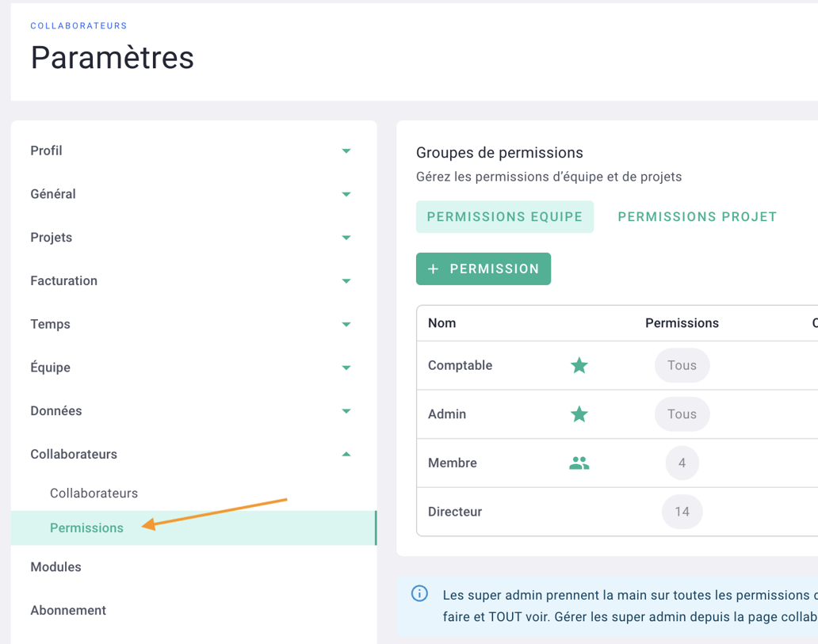Viewport: 818px width, 644px height.
Task: Click the Tous badge on the Admin row
Action: (x=682, y=414)
